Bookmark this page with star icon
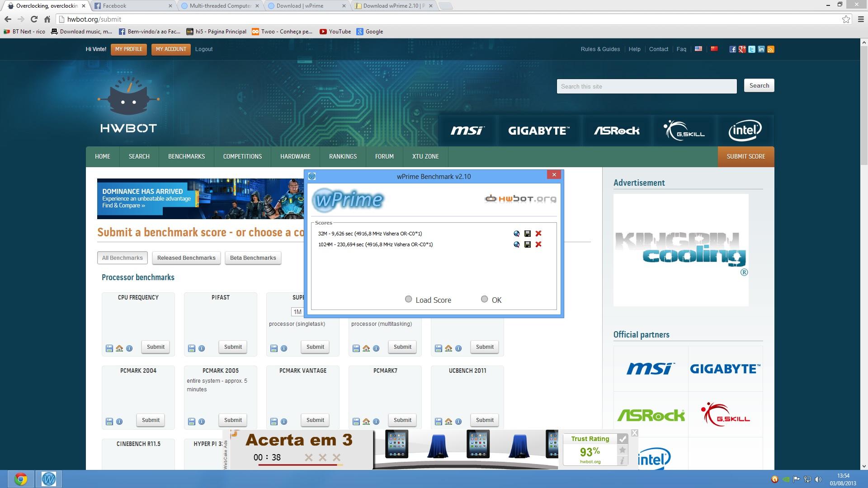 [846, 19]
